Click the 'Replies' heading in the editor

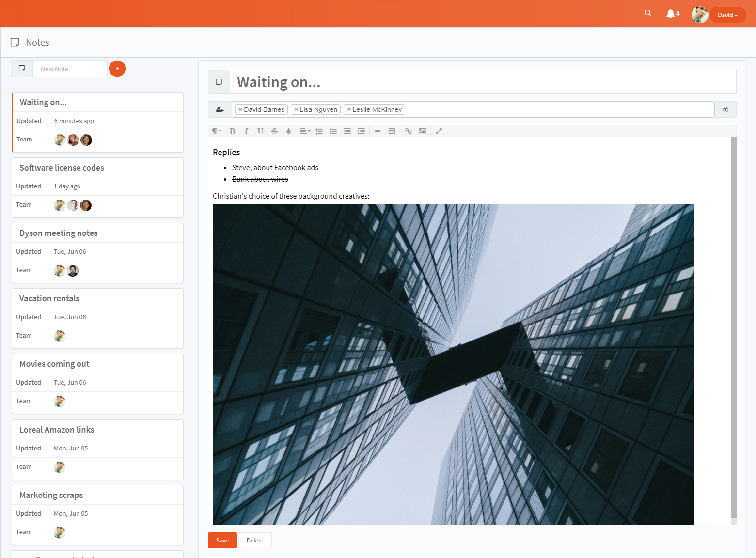pos(226,152)
